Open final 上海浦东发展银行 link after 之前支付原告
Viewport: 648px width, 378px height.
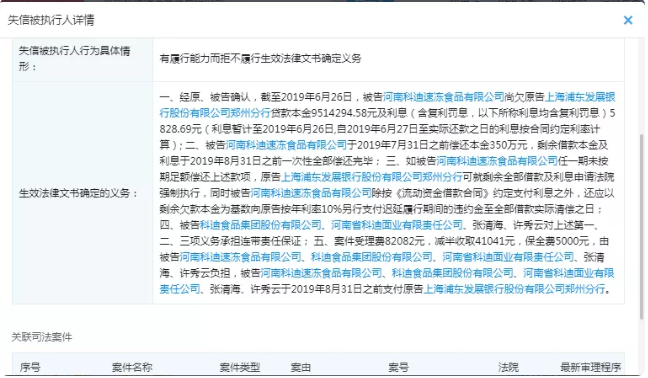(515, 289)
